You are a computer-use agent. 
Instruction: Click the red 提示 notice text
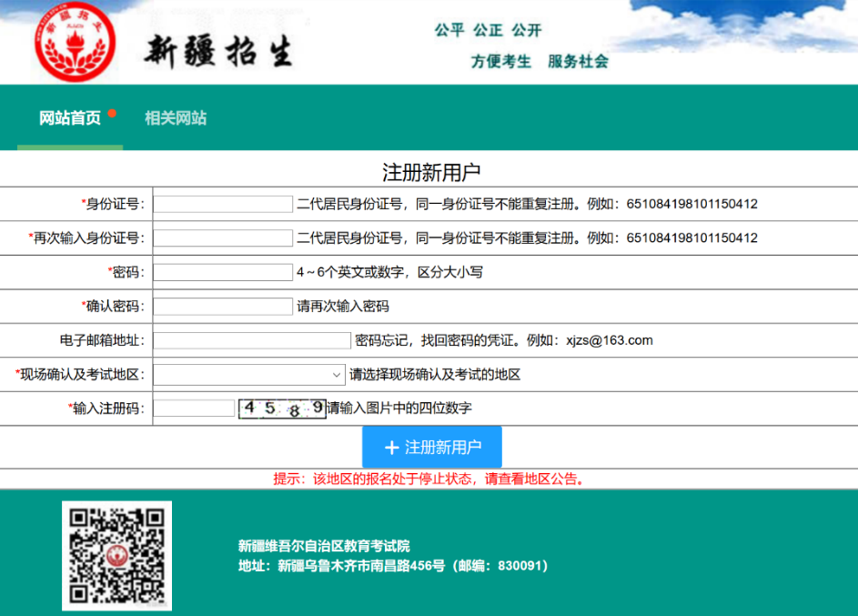coord(429,479)
